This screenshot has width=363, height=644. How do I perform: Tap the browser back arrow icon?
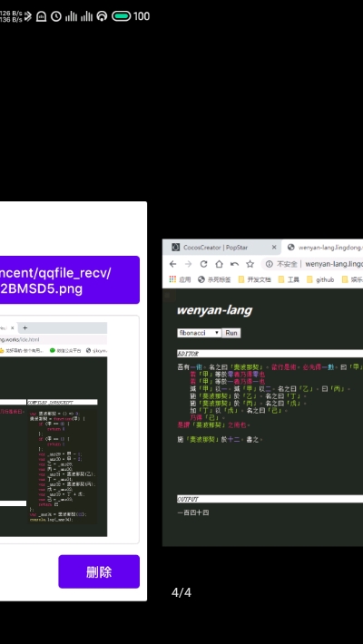point(173,264)
